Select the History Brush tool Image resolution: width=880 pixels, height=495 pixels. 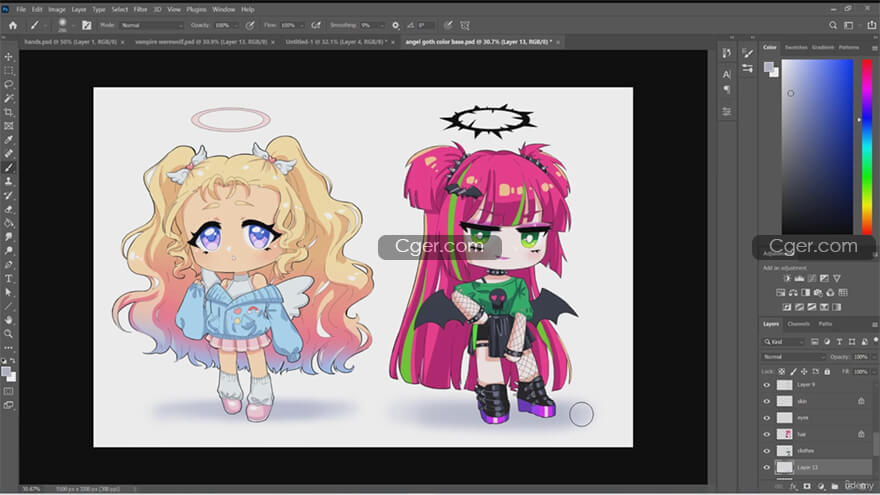click(x=8, y=195)
